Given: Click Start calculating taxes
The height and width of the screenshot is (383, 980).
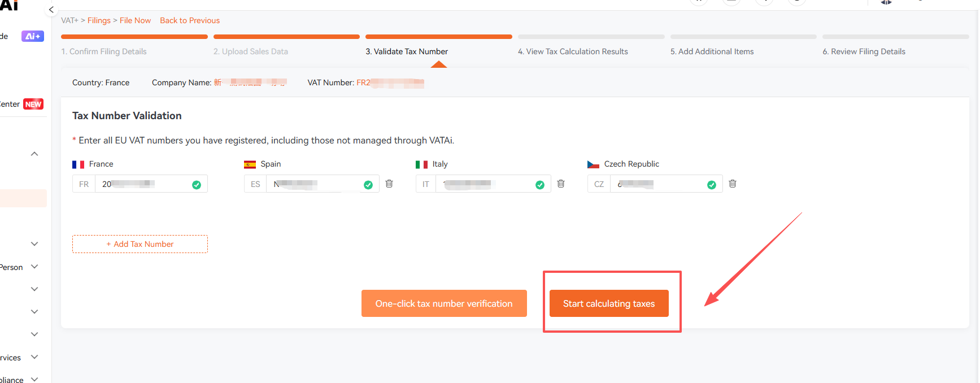Looking at the screenshot, I should pos(609,303).
